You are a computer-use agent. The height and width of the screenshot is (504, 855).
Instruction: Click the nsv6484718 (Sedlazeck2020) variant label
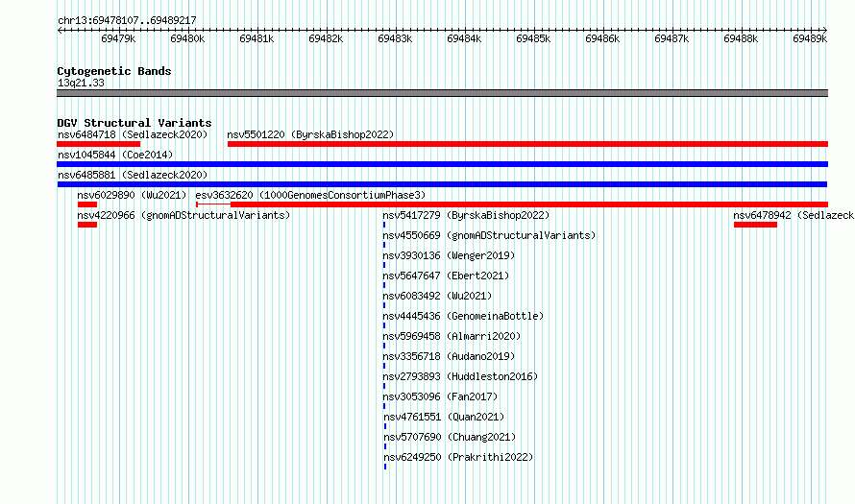[x=133, y=134]
